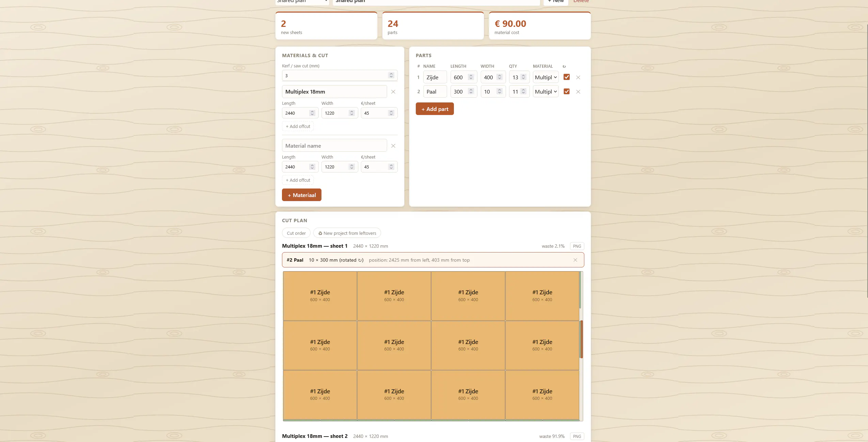Image resolution: width=868 pixels, height=442 pixels.
Task: Toggle rotation checkbox for Zijde
Action: (567, 77)
